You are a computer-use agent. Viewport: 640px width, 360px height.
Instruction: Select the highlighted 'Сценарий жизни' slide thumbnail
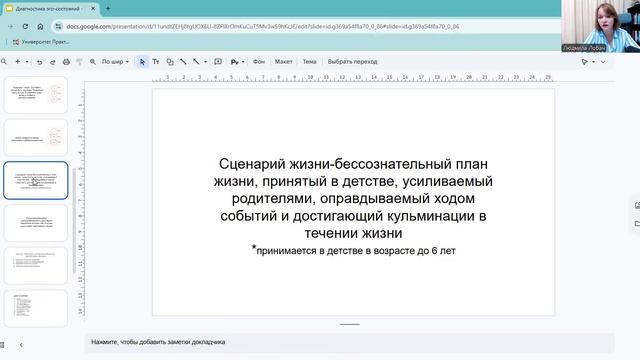point(36,180)
